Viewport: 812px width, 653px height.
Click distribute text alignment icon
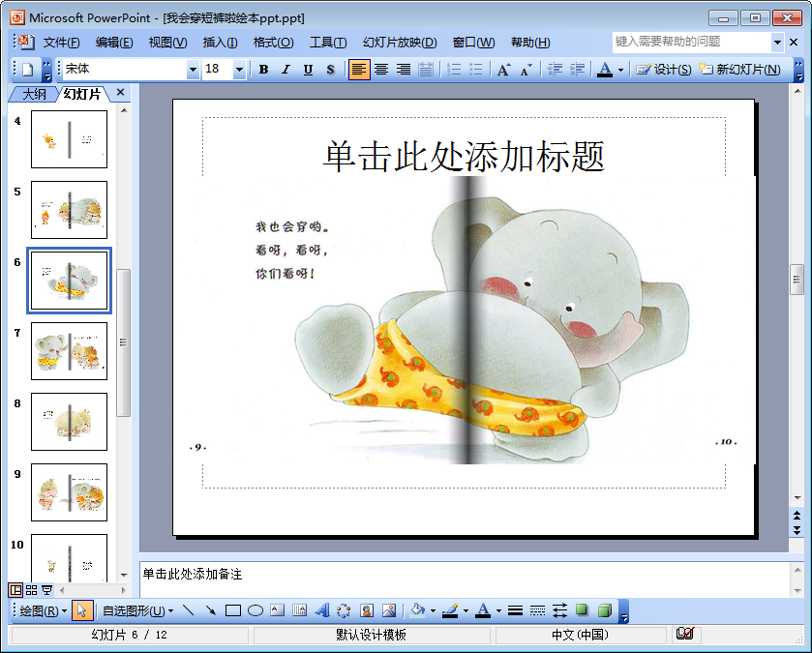point(426,70)
